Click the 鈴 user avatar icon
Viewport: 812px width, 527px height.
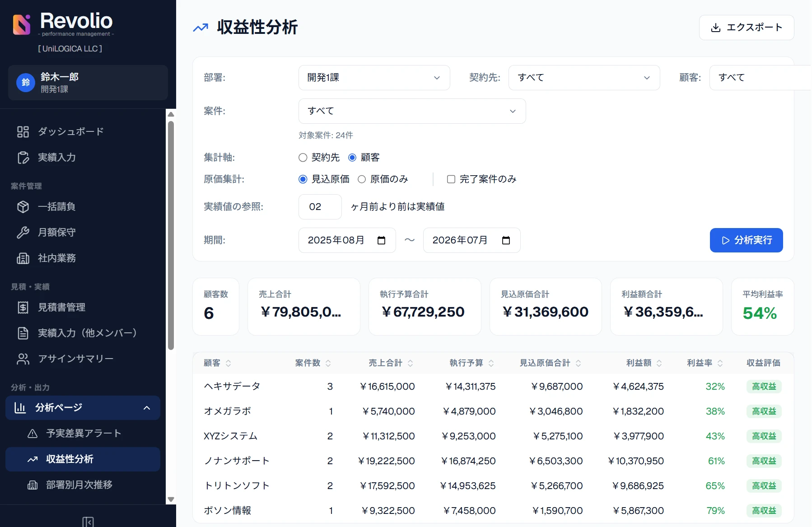click(x=26, y=82)
